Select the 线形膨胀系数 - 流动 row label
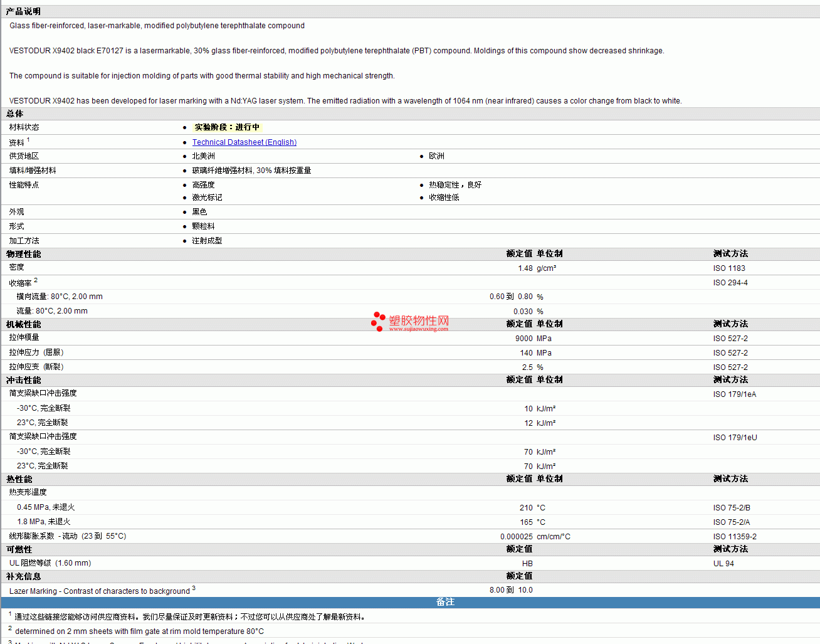 click(68, 536)
